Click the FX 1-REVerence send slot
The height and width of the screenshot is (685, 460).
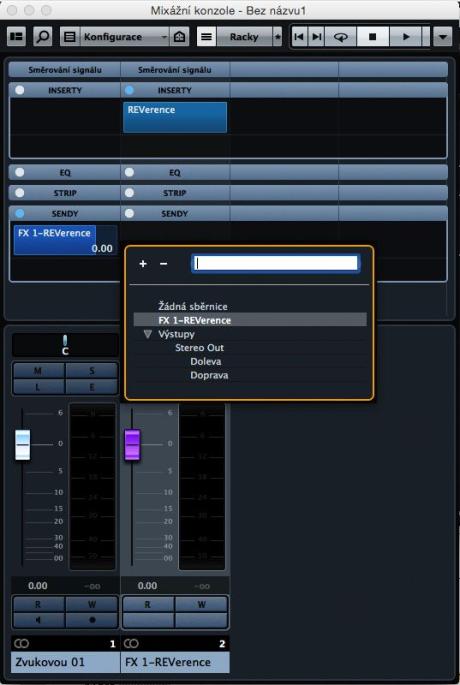click(65, 240)
